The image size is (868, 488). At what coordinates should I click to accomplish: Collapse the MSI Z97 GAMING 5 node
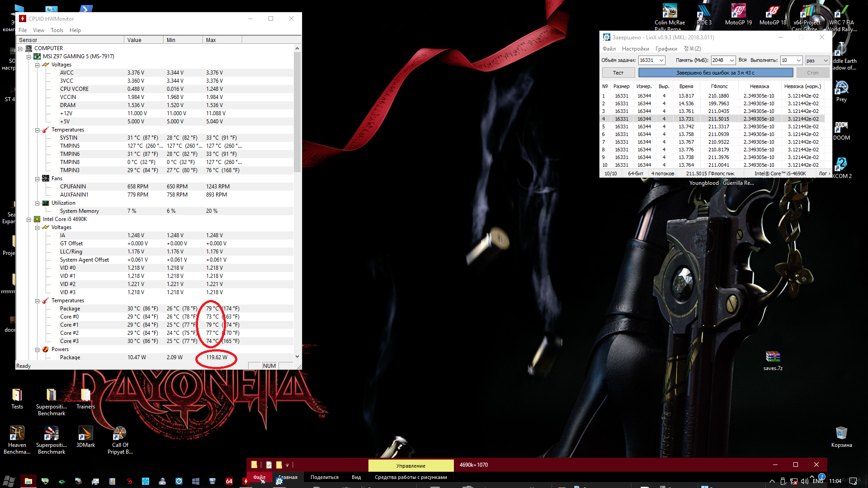click(x=29, y=57)
